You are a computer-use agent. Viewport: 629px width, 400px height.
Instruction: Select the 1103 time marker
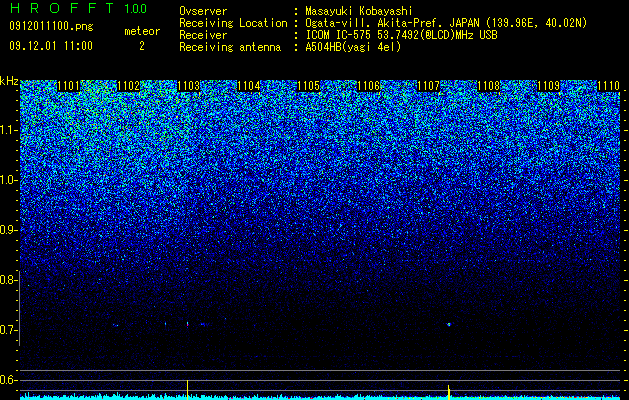[x=189, y=86]
